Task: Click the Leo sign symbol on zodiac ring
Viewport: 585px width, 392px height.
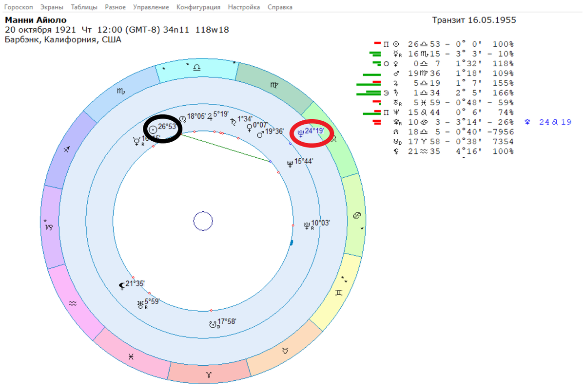Action: (x=334, y=139)
